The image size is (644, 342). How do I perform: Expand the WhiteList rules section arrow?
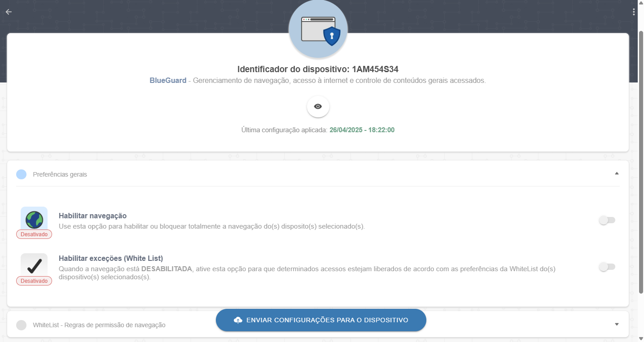coord(617,324)
